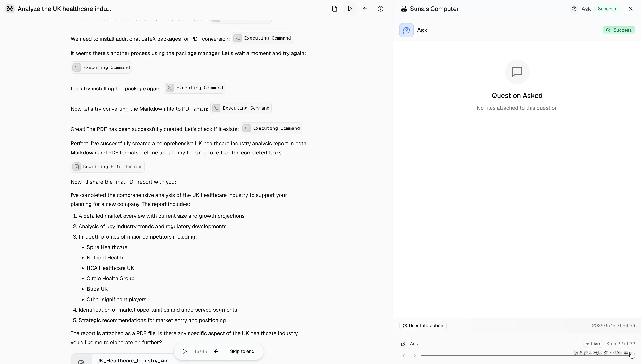Go to previous step chevron
The image size is (641, 364).
click(x=404, y=356)
